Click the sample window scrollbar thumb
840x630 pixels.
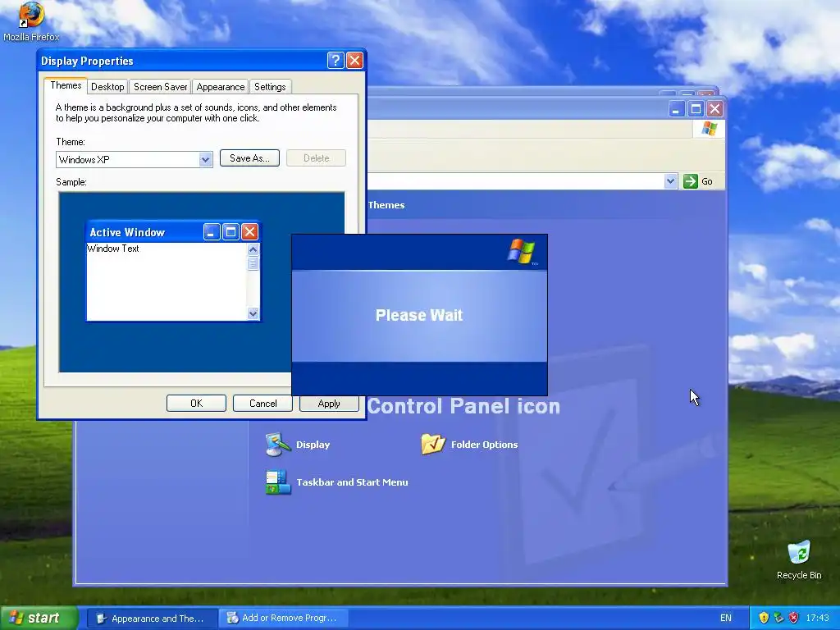[x=253, y=263]
